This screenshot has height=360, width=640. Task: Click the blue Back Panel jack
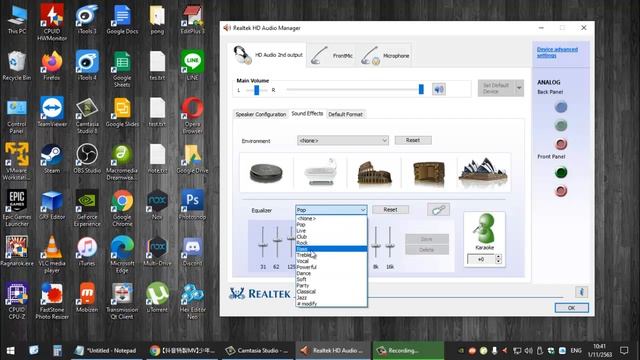[x=561, y=107]
